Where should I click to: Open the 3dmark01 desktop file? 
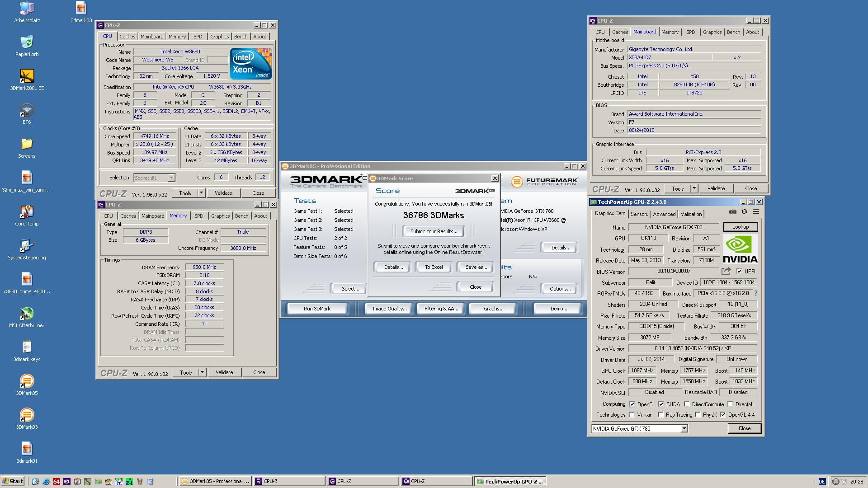pyautogui.click(x=27, y=453)
